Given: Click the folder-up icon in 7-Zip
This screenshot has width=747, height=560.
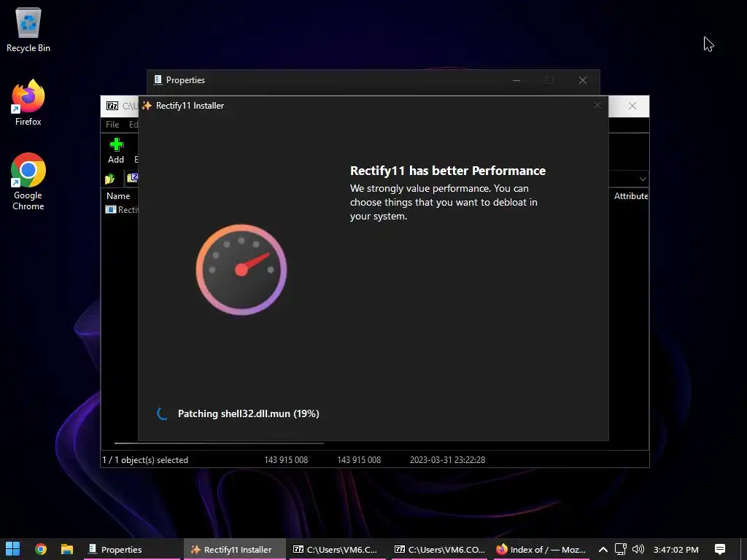Looking at the screenshot, I should (x=110, y=179).
